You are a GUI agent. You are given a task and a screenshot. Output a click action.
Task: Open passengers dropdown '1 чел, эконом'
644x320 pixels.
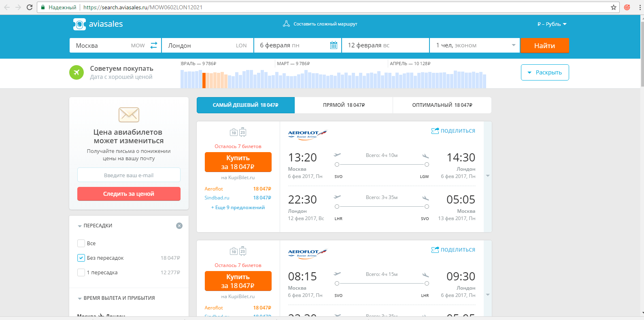474,45
